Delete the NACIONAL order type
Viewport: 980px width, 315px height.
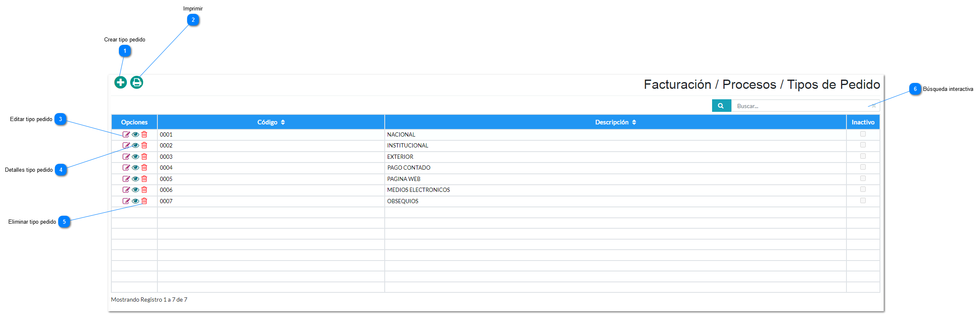click(144, 134)
